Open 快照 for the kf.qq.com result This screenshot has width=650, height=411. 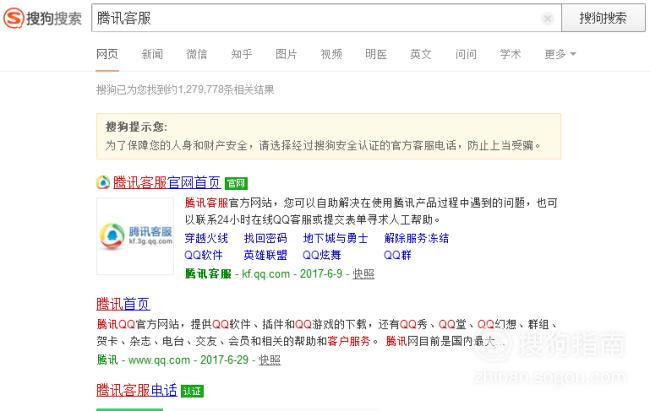click(363, 274)
